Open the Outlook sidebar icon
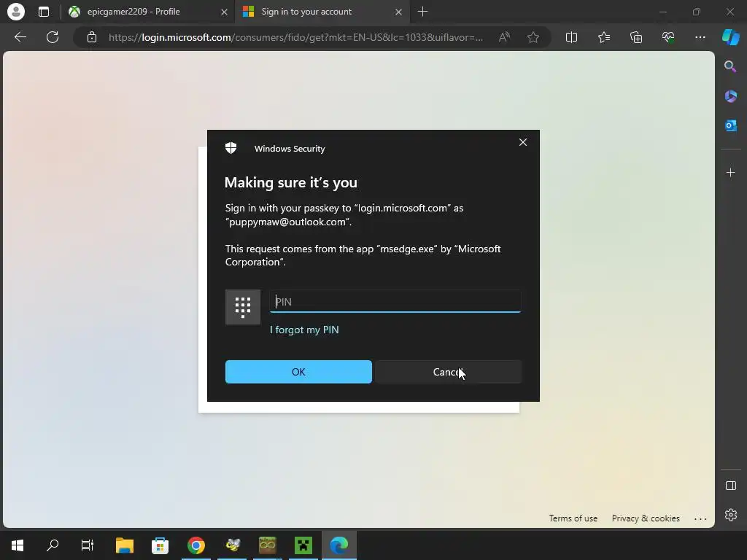 [x=730, y=125]
